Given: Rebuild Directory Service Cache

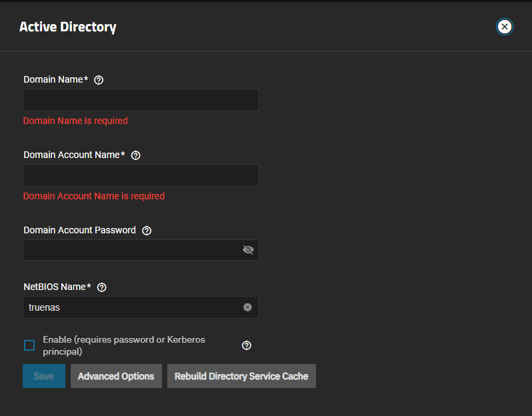Looking at the screenshot, I should [x=241, y=376].
